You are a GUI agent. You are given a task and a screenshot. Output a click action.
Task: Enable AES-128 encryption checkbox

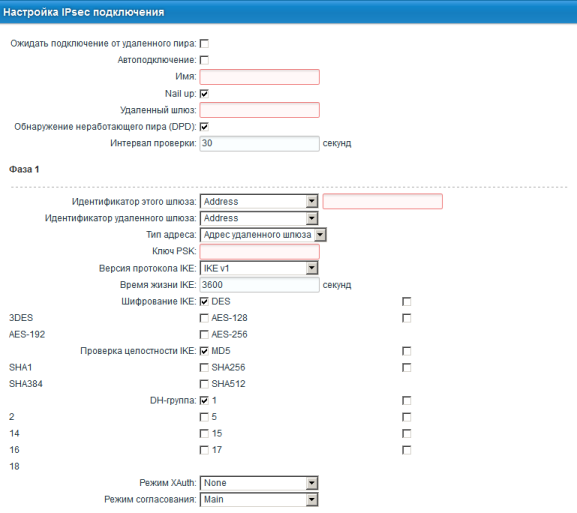(x=204, y=318)
